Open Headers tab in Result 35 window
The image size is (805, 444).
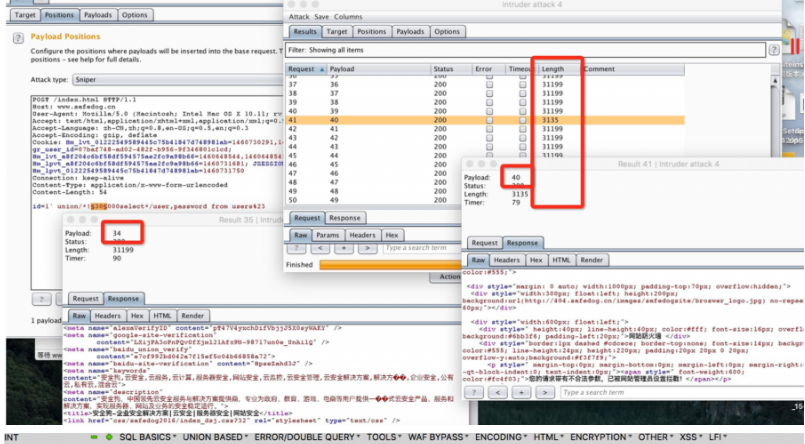[x=108, y=316]
